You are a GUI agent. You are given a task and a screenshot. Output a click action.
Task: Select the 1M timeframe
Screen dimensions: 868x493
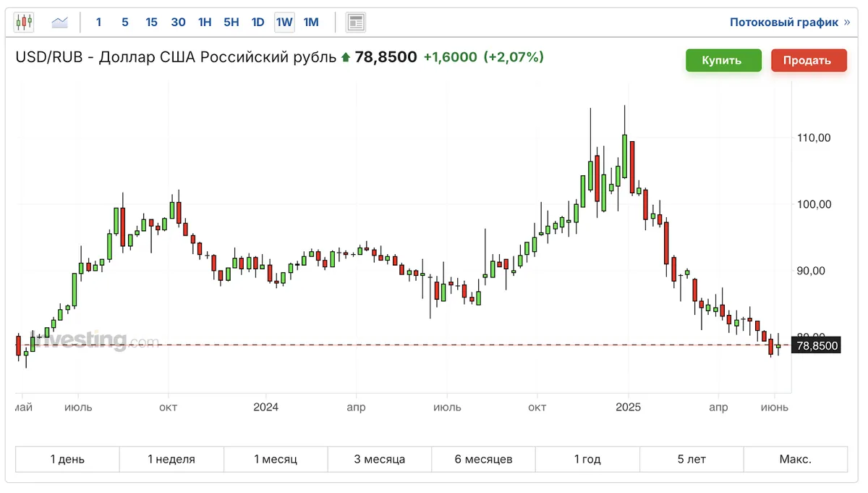pos(311,22)
